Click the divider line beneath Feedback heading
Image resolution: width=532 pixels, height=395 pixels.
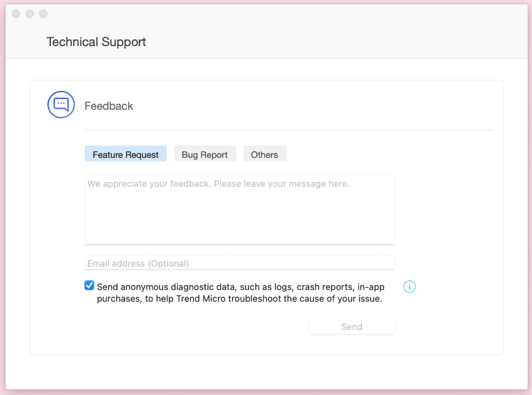(289, 130)
